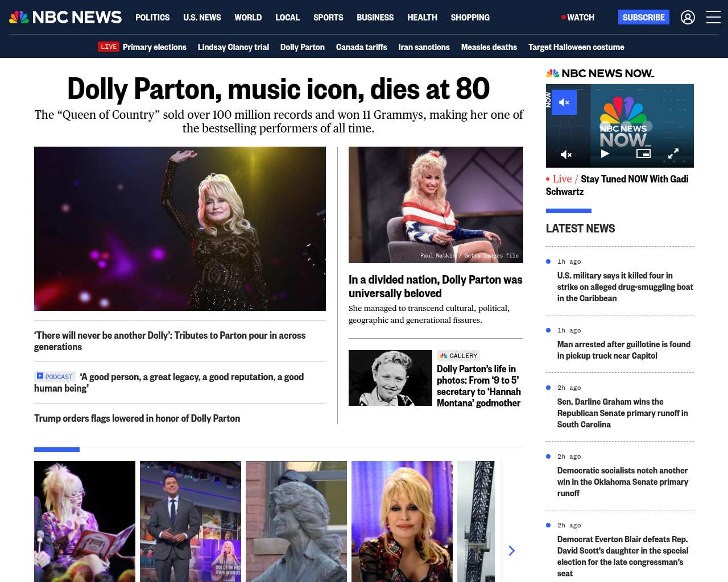Open the main Dolly Parton dies headline
The width and height of the screenshot is (728, 582).
click(279, 89)
